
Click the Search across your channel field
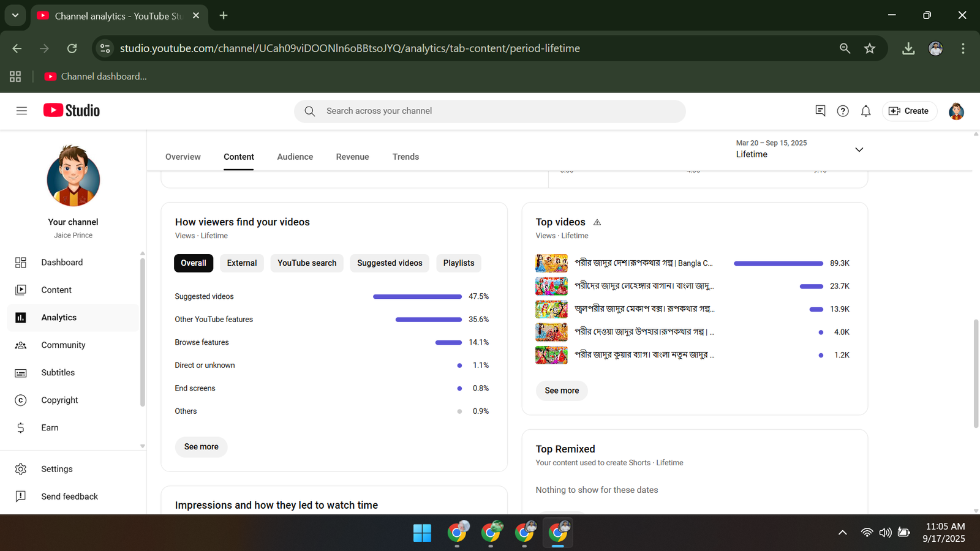point(490,111)
